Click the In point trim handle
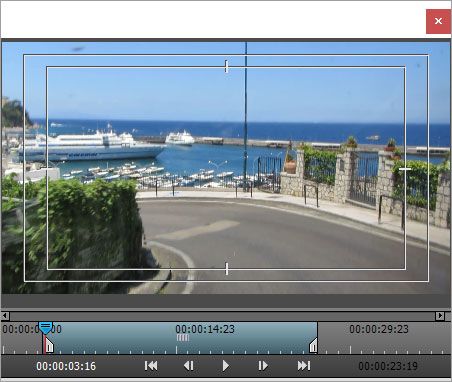The image size is (452, 382). pos(49,346)
